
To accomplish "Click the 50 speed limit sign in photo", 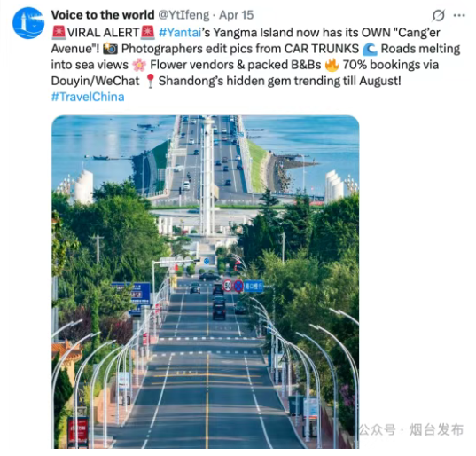I will click(x=228, y=286).
